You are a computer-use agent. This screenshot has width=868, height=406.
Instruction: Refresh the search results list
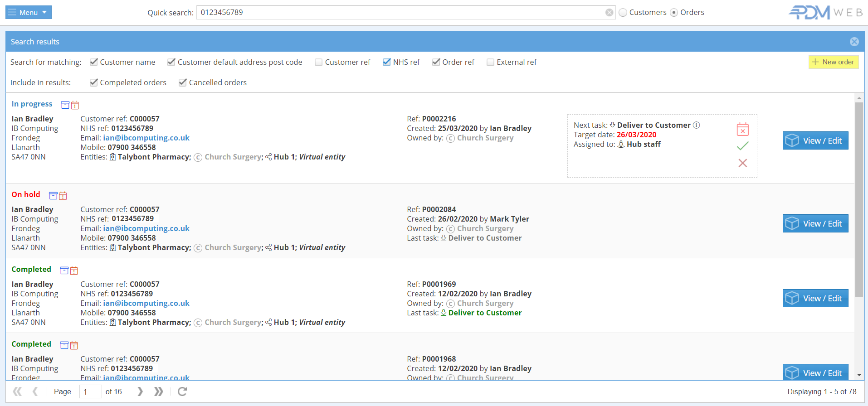(182, 391)
